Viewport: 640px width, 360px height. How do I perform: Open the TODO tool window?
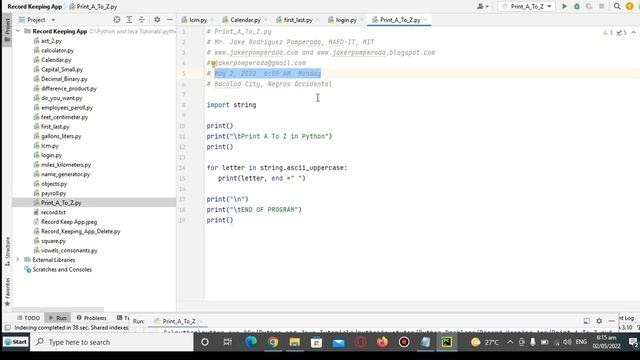coord(29,318)
